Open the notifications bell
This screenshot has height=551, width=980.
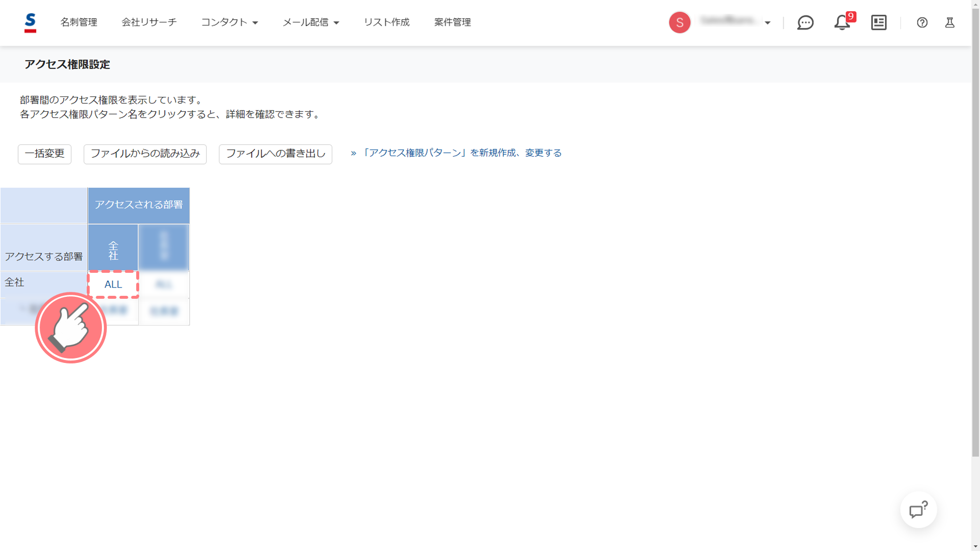(842, 23)
